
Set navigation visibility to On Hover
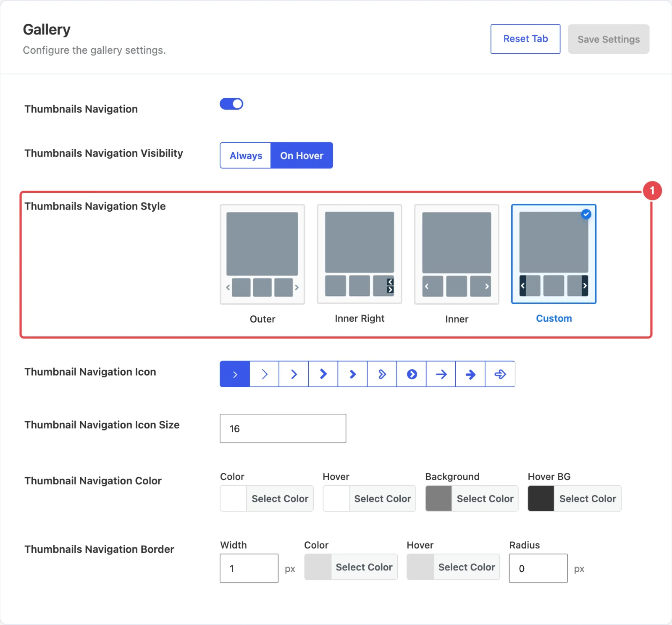[302, 155]
